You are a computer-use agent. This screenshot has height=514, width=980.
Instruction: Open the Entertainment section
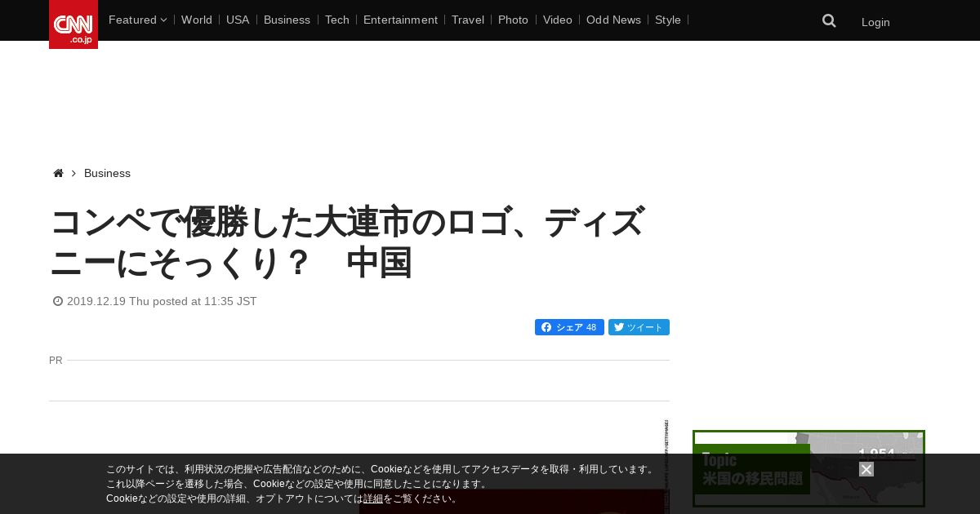pyautogui.click(x=400, y=20)
